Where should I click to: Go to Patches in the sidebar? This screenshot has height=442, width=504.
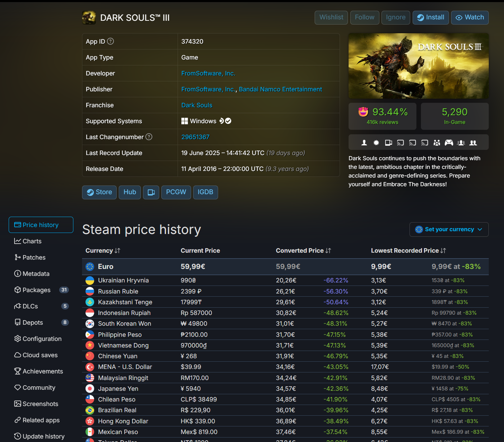(41, 258)
